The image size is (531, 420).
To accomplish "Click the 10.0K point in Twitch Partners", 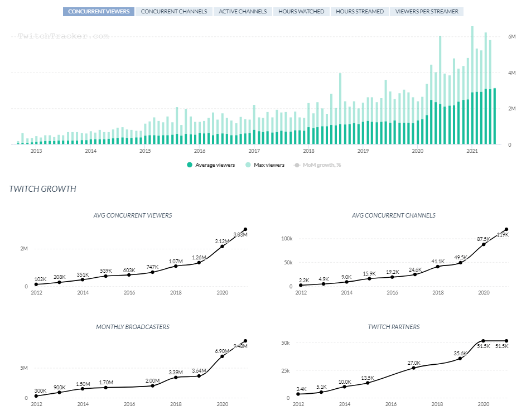I will tap(344, 387).
